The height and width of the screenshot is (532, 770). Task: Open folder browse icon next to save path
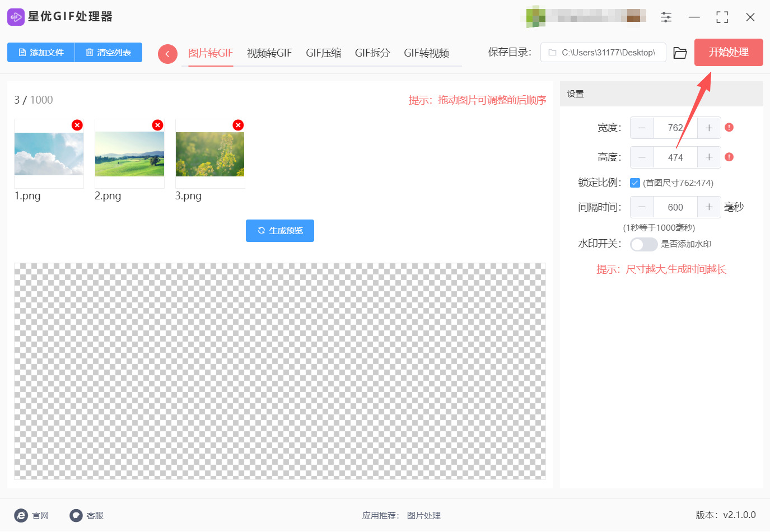(x=680, y=53)
